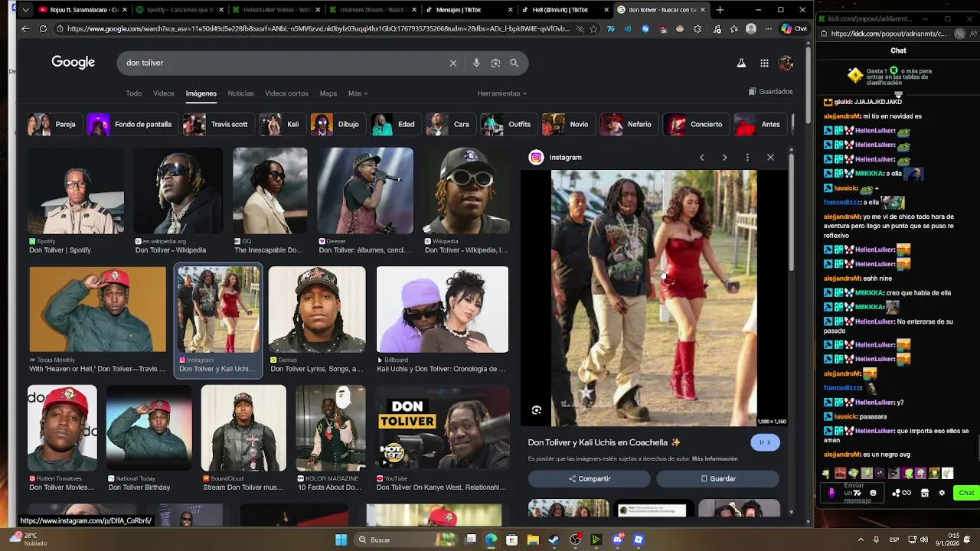Open Steam from the taskbar

[x=554, y=540]
